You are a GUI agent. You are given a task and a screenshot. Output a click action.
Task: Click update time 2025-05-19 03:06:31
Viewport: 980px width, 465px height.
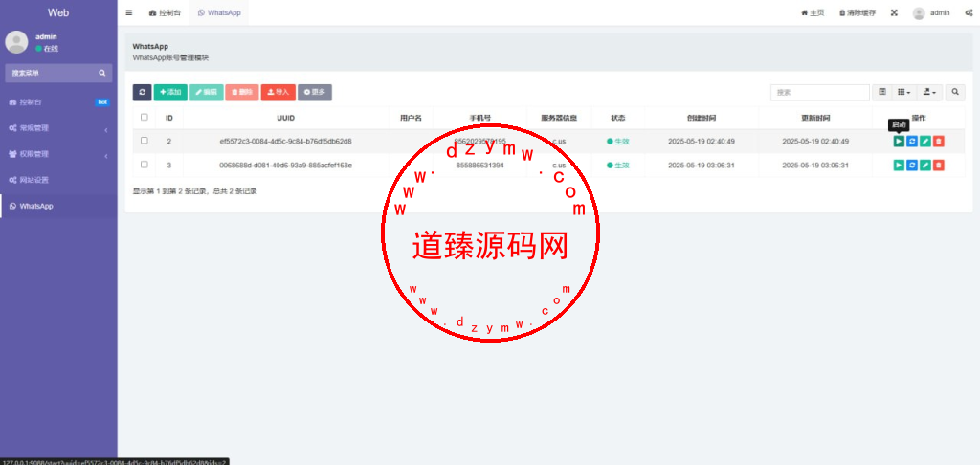(x=815, y=165)
